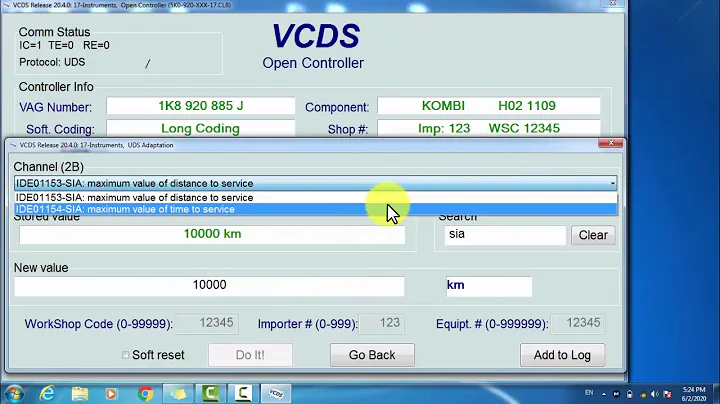This screenshot has width=720, height=404.
Task: Click the IC=1 TE=0 RE=0 comm status
Action: coord(64,45)
